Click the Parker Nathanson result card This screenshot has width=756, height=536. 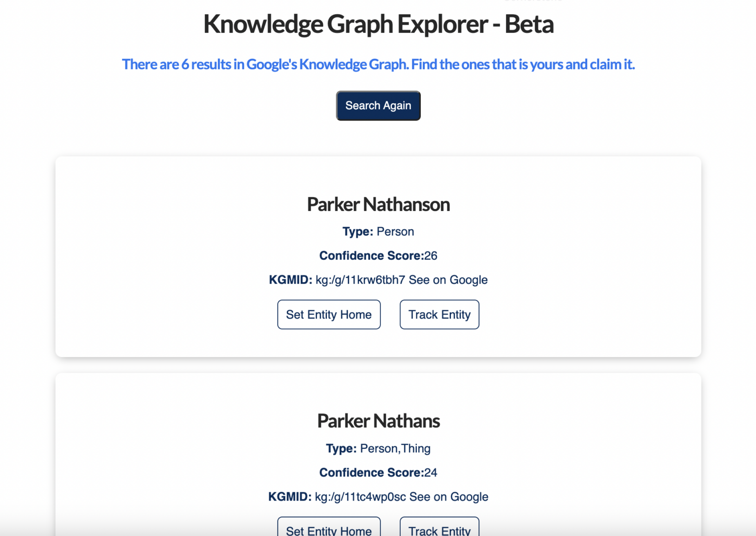pos(148,256)
